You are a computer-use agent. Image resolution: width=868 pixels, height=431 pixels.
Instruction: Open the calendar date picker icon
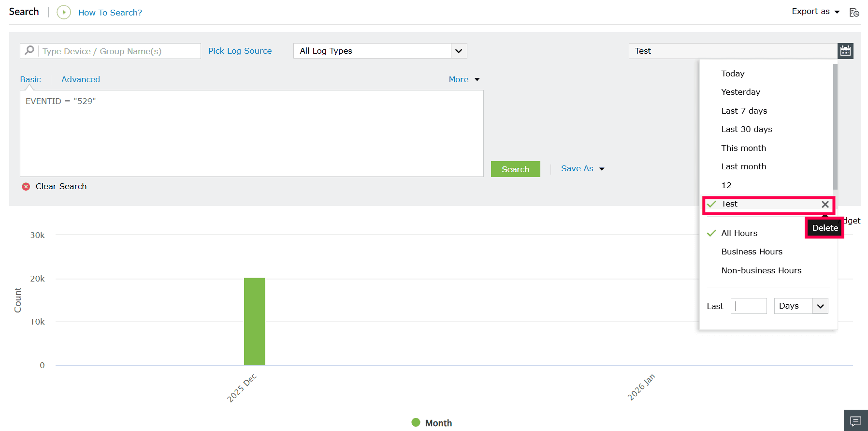[x=845, y=51]
